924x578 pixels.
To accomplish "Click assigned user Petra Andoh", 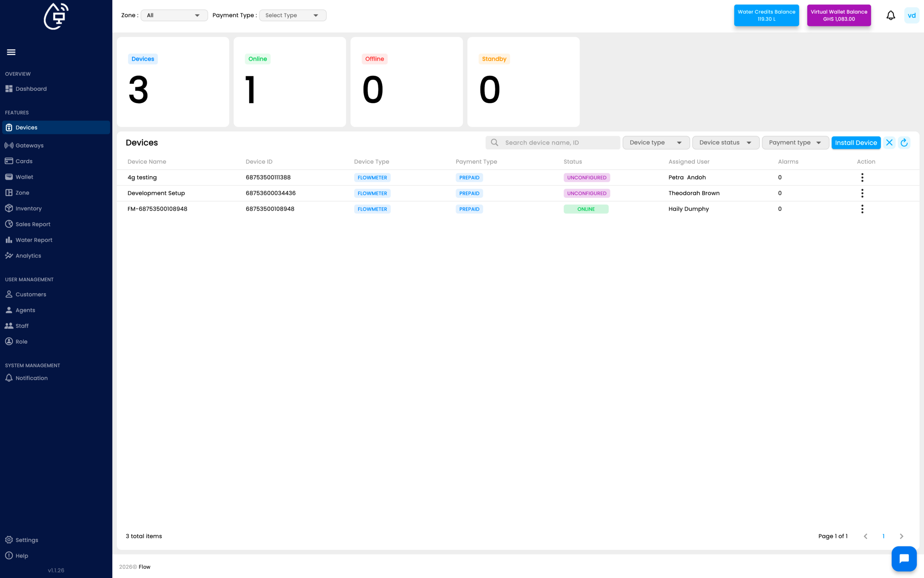I will 687,177.
